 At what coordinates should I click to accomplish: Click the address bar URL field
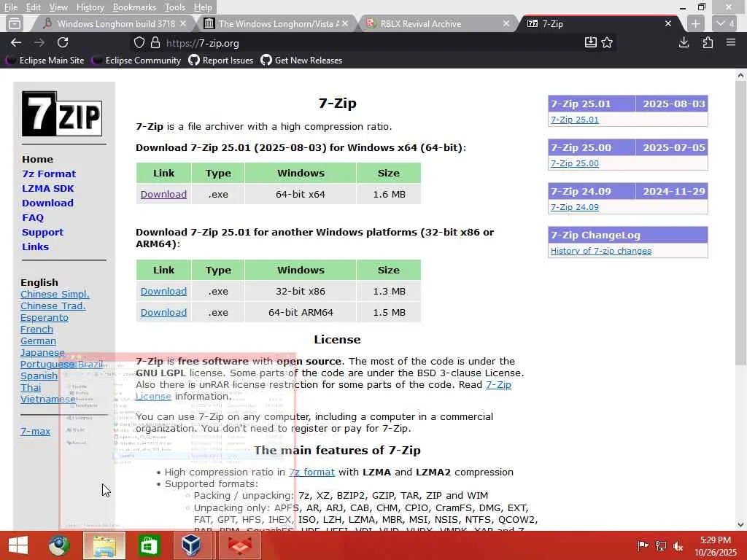pyautogui.click(x=371, y=43)
